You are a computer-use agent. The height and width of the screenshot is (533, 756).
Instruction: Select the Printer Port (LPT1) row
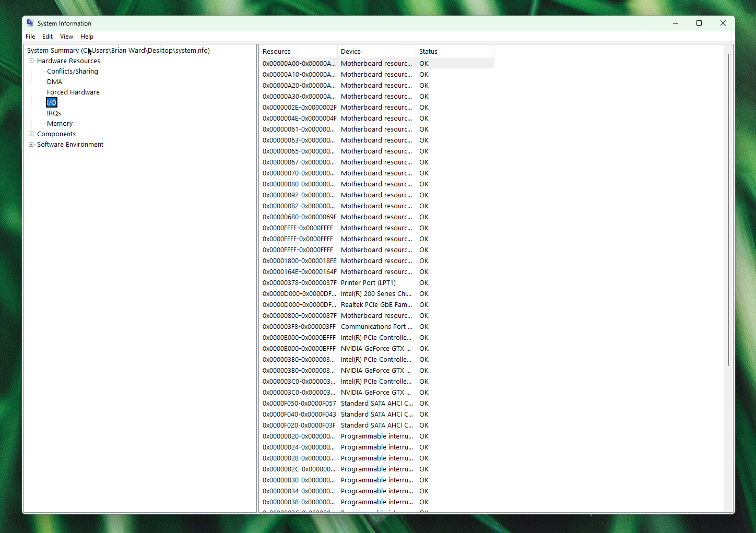point(368,283)
